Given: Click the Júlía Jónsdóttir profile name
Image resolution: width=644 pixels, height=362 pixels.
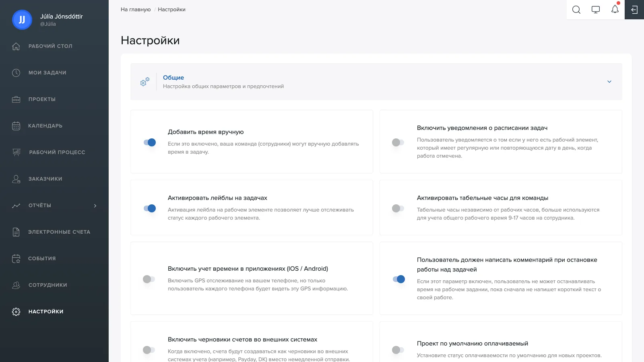Looking at the screenshot, I should pos(61,16).
